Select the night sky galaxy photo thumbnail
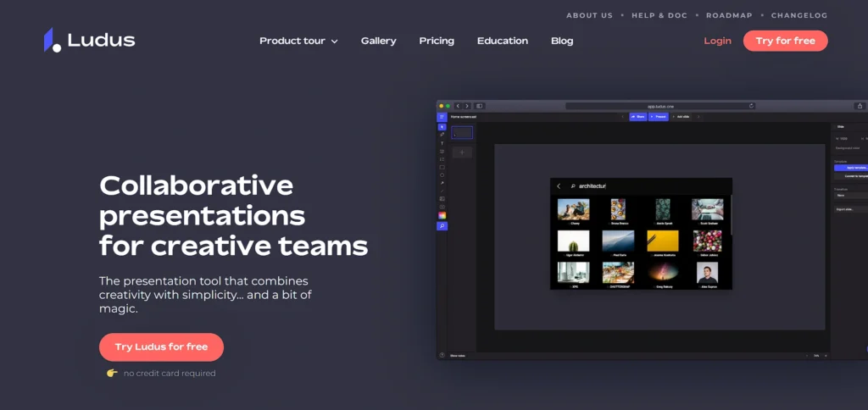 pos(663,273)
